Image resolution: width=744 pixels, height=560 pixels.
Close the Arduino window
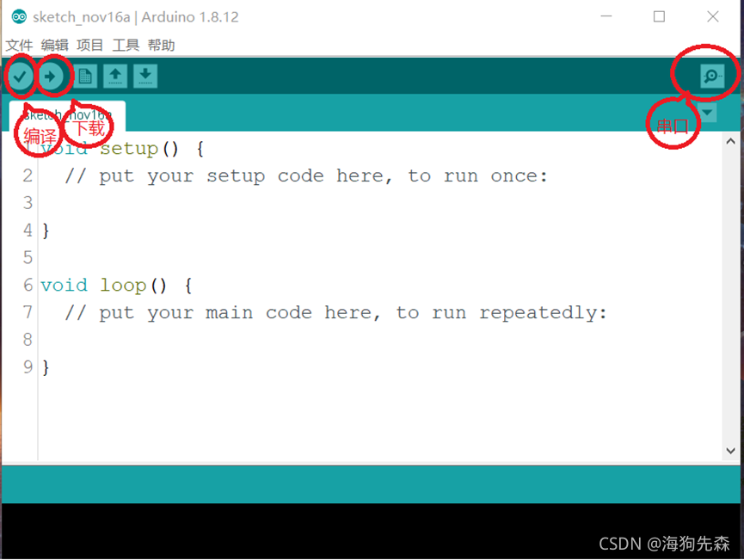coord(713,16)
